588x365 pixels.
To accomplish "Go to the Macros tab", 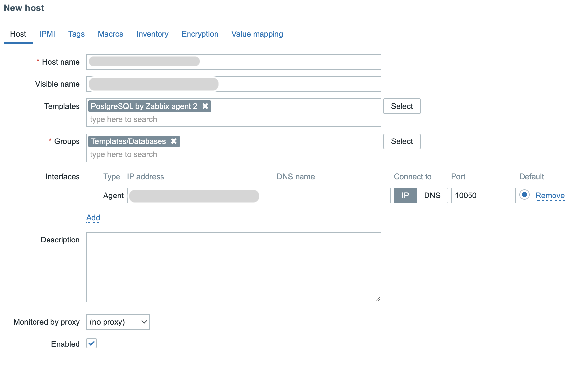I will point(110,34).
